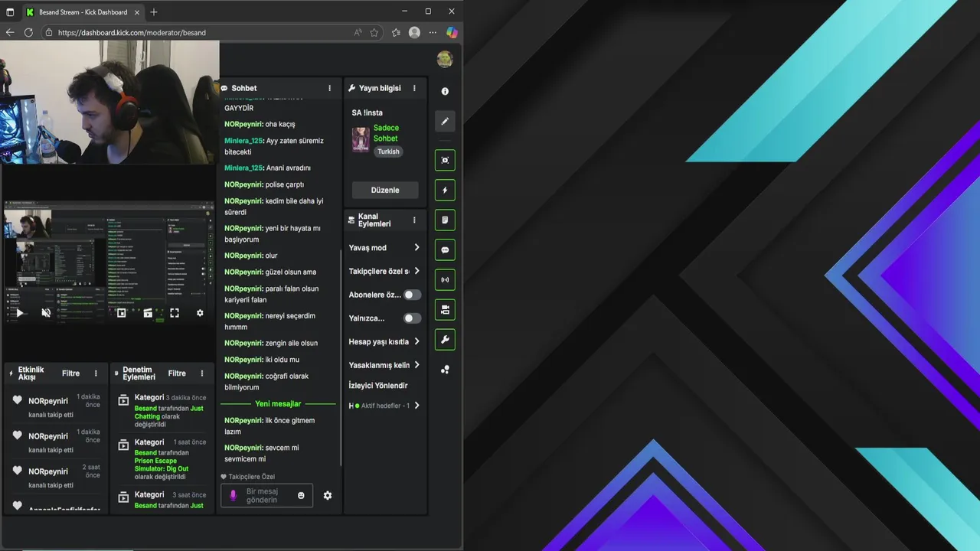Click the Düzenle button
This screenshot has height=551, width=980.
(x=385, y=190)
